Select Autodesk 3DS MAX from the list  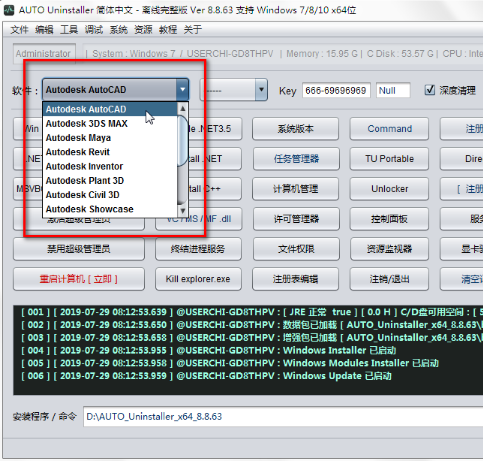(x=110, y=124)
